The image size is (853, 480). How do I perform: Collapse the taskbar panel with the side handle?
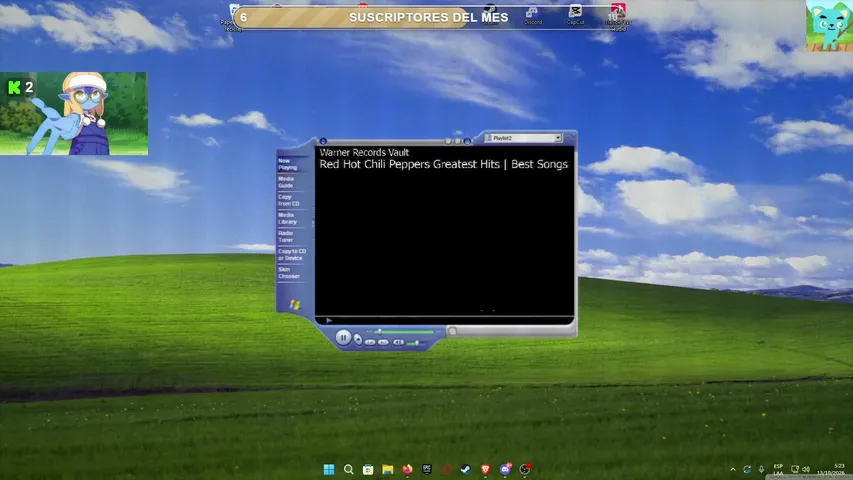[313, 224]
